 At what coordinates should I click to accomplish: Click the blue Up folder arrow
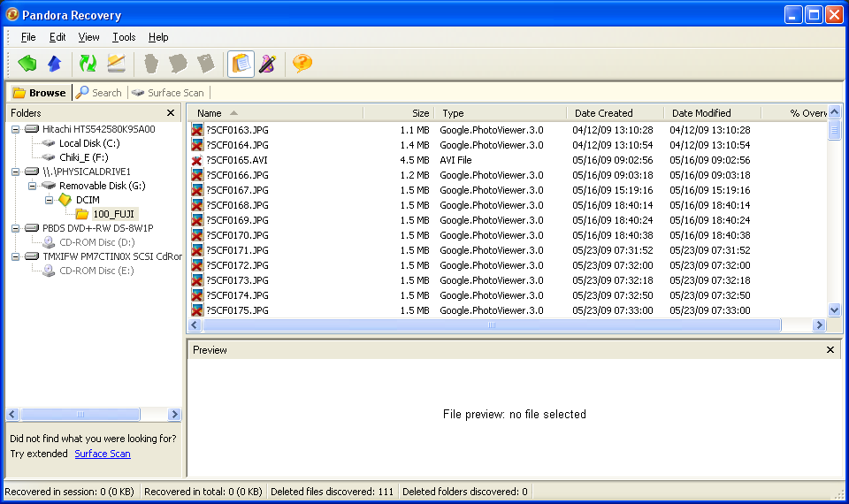[55, 64]
